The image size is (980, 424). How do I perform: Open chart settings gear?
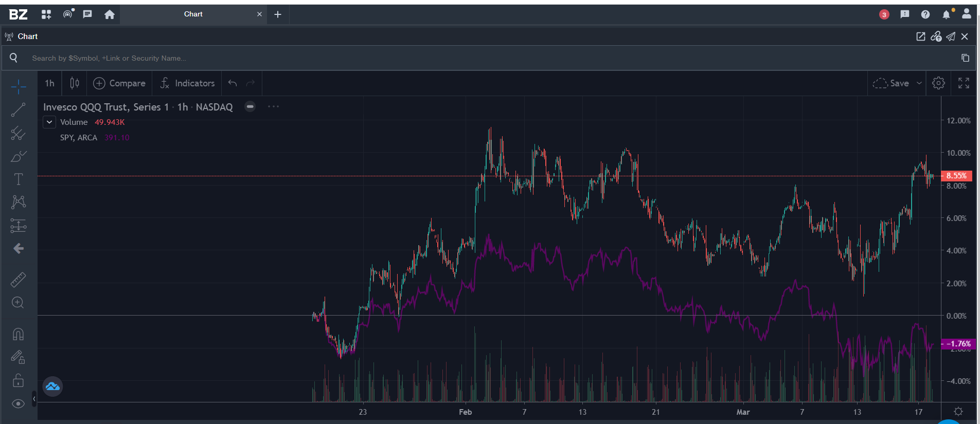938,83
